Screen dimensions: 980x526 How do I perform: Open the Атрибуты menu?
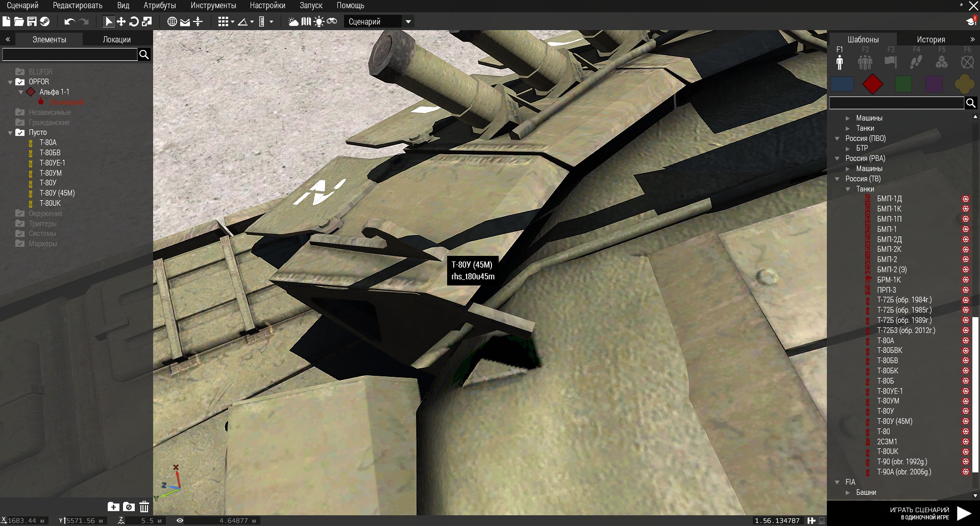[x=160, y=6]
